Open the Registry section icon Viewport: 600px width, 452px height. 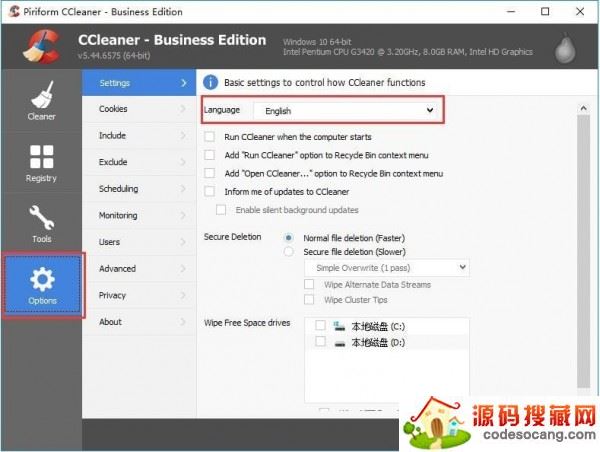(41, 158)
